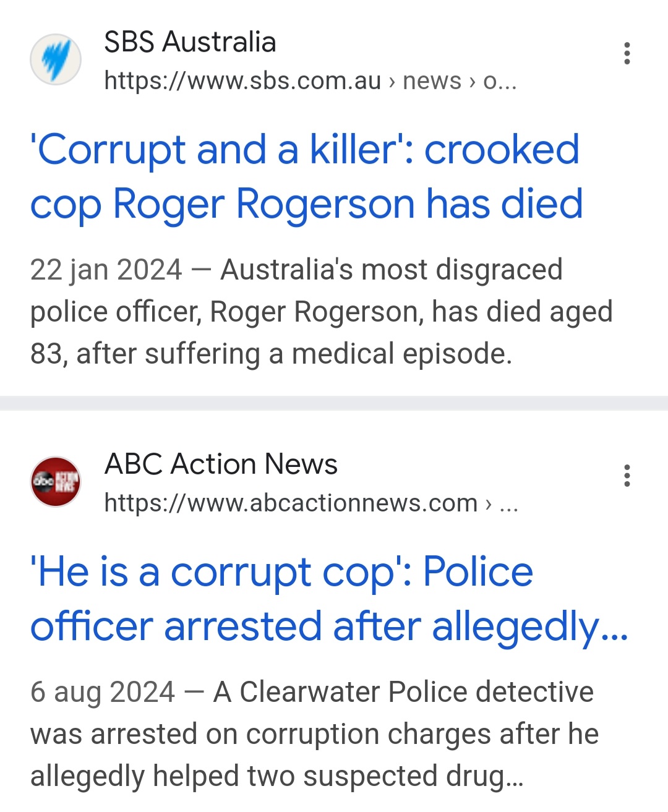Click the Clearwater Police detective snippet text
The height and width of the screenshot is (812, 668).
[314, 734]
